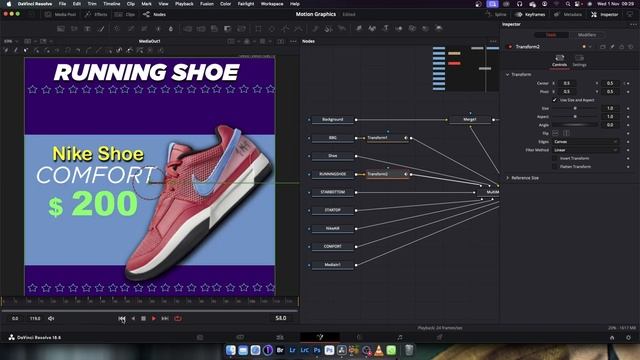
Task: Add a 3D Text node from toolbar
Action: (x=385, y=29)
